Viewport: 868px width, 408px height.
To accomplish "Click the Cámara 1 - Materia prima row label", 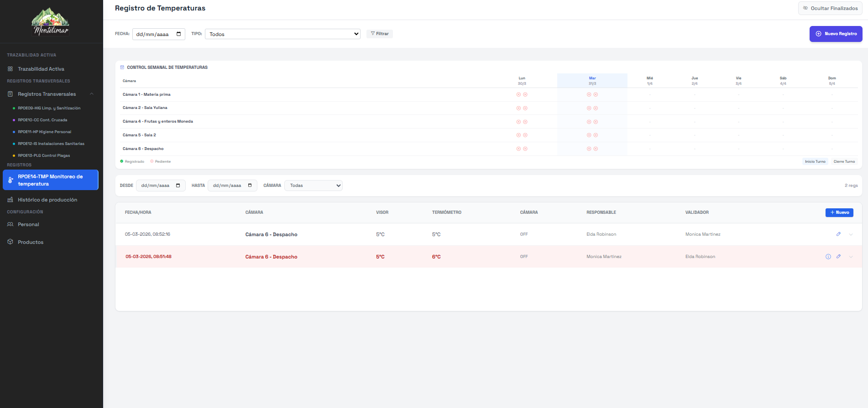I will coord(146,94).
